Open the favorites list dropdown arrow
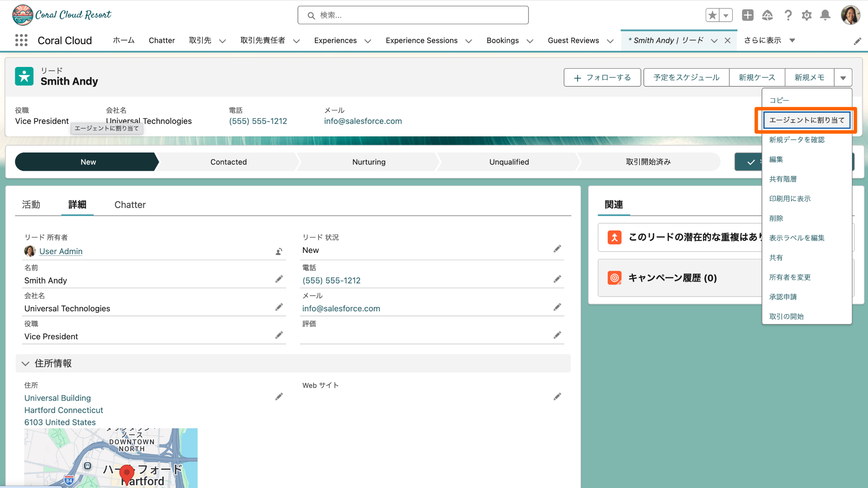The image size is (868, 488). click(x=726, y=15)
